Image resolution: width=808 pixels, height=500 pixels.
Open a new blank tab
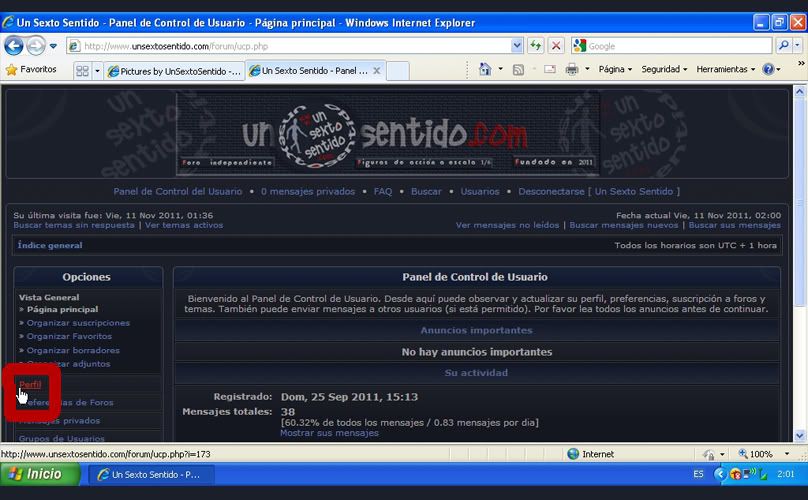tap(398, 71)
